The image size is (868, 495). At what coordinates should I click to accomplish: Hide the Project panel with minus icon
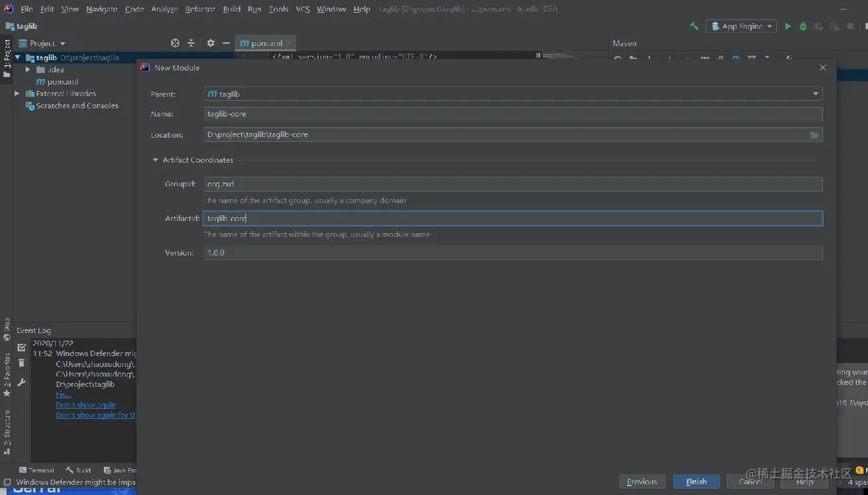[x=226, y=43]
